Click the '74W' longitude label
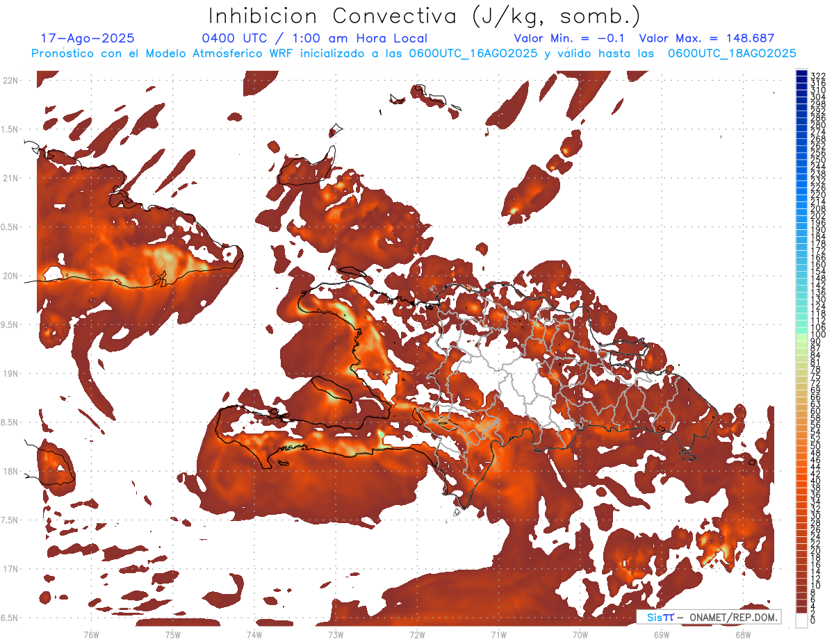Image resolution: width=834 pixels, height=644 pixels. [x=254, y=634]
